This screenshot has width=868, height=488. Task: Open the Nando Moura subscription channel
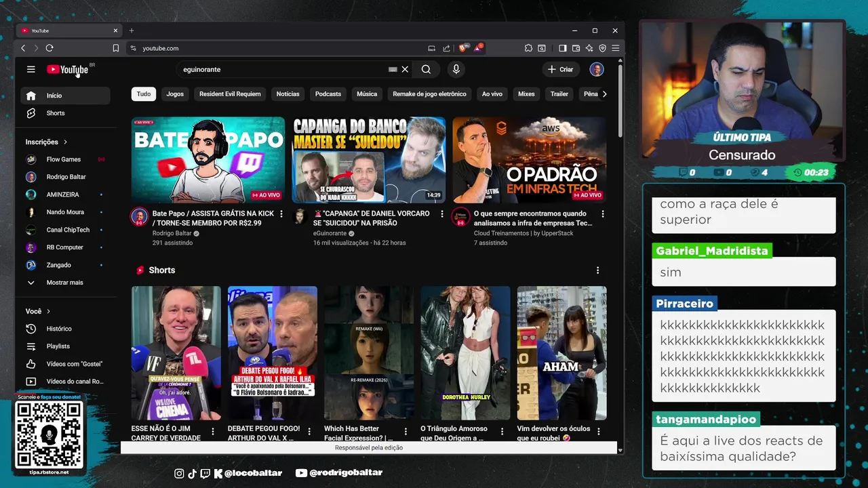tap(65, 212)
